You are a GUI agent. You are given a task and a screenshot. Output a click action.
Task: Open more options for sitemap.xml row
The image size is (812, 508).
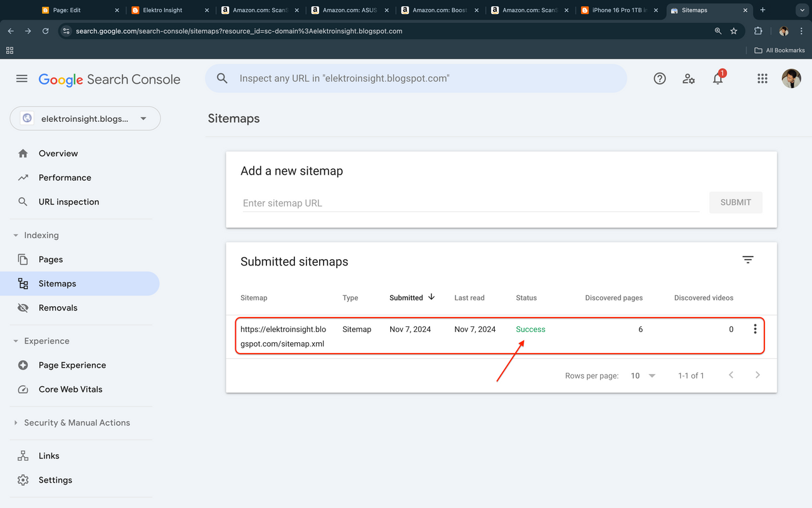click(755, 329)
